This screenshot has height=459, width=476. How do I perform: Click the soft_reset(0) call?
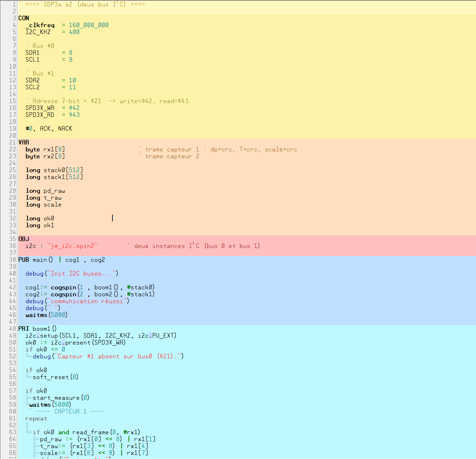coord(56,377)
